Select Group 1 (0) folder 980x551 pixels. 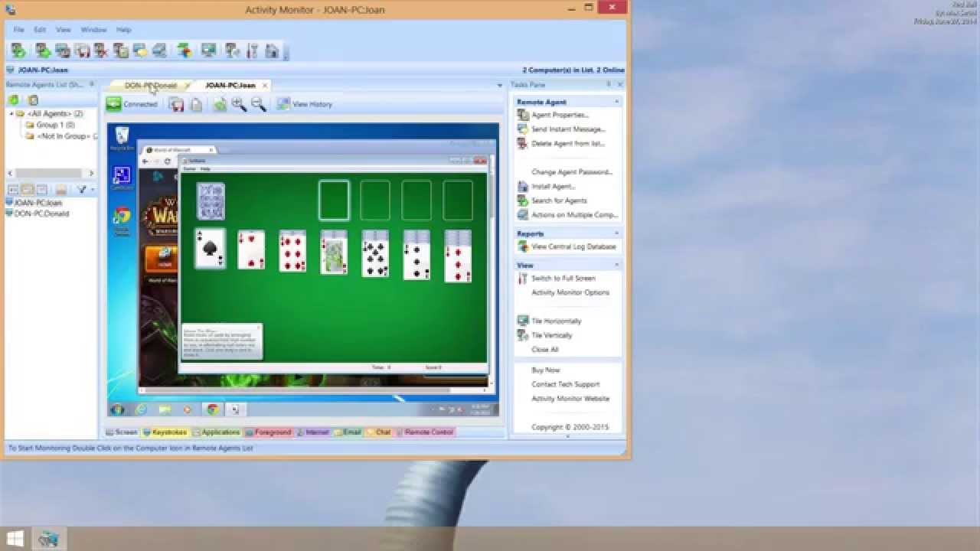[50, 125]
